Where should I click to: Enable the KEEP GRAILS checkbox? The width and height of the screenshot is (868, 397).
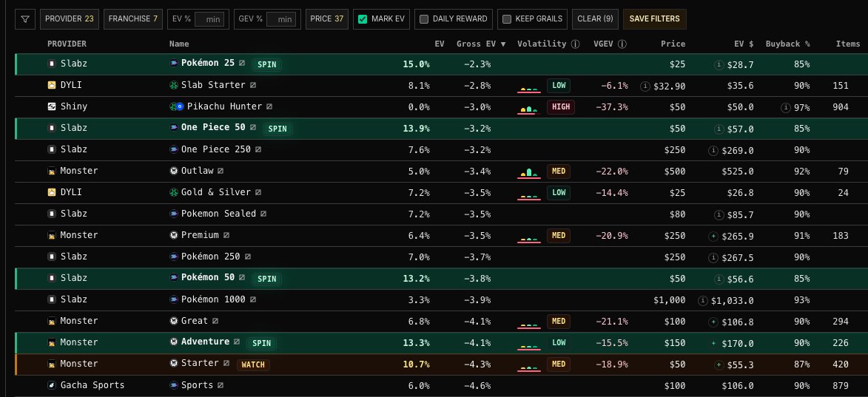(506, 18)
